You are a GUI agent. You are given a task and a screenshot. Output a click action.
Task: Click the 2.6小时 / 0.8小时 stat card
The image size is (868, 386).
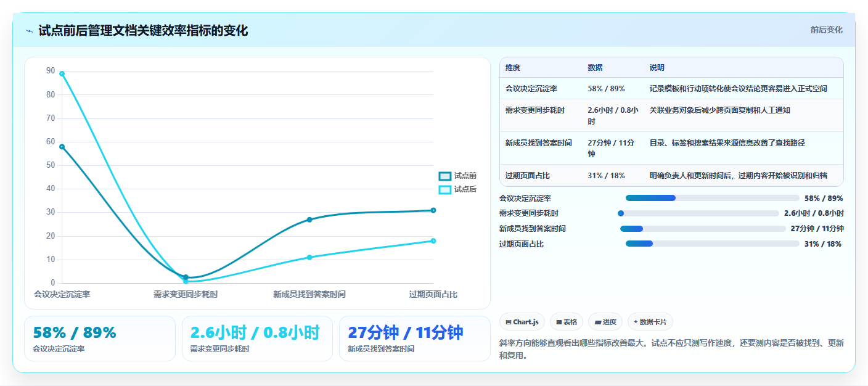click(x=257, y=339)
